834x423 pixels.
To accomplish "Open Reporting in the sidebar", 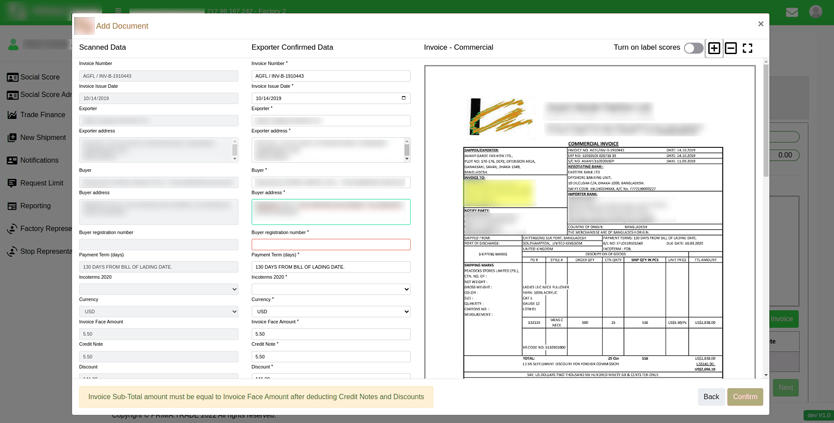I will pos(35,206).
